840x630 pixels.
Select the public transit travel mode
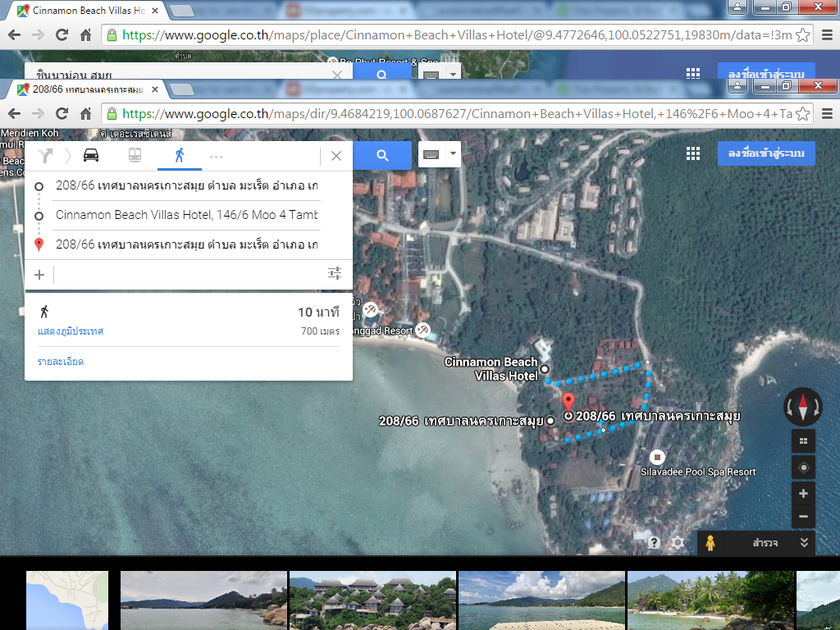[135, 155]
